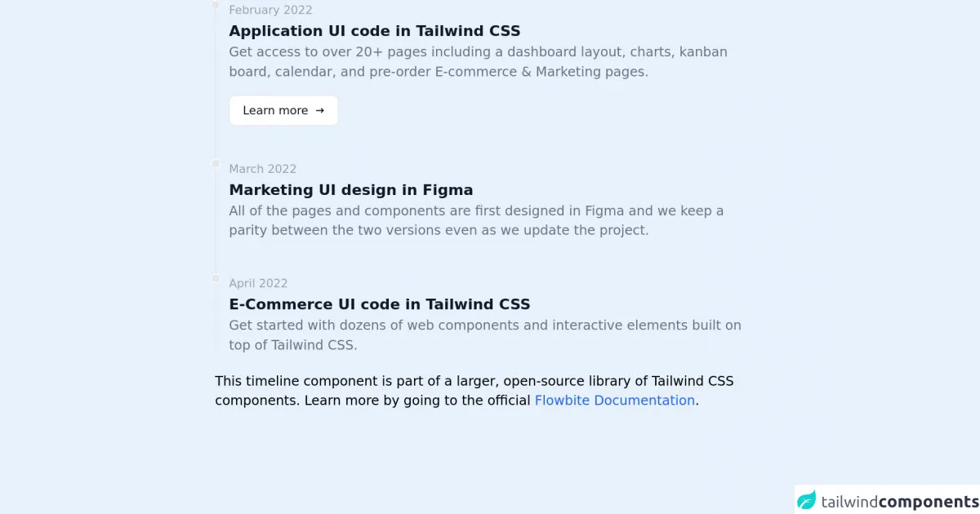The image size is (980, 514).
Task: Click the tailwindcomponents brand text
Action: coord(899,502)
